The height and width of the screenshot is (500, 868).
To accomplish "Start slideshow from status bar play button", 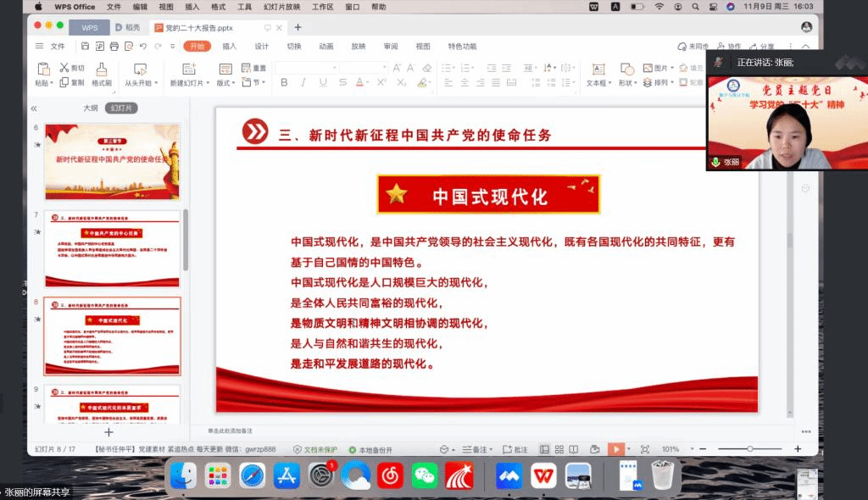I will [x=616, y=449].
